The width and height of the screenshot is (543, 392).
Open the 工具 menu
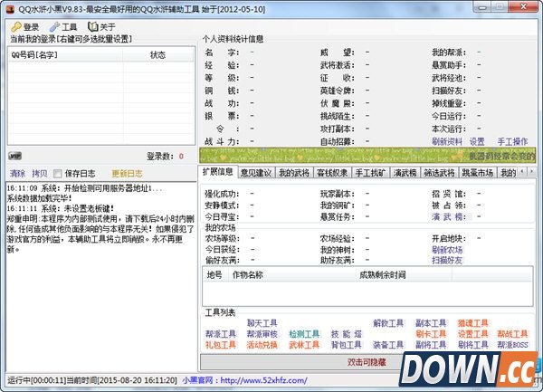pyautogui.click(x=63, y=26)
